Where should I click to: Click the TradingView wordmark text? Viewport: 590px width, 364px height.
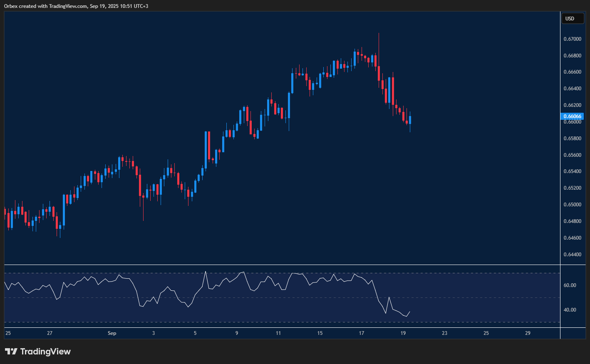coord(45,352)
